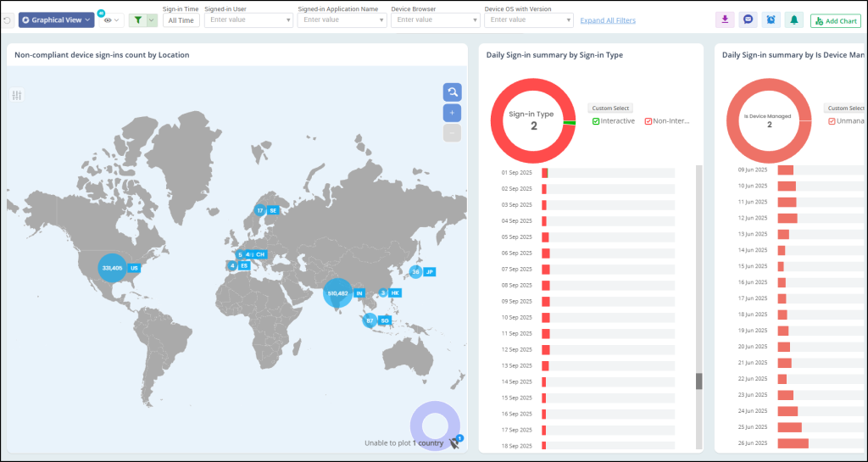Click the 09 Jun 2025 date label
868x462 pixels.
[x=753, y=170]
